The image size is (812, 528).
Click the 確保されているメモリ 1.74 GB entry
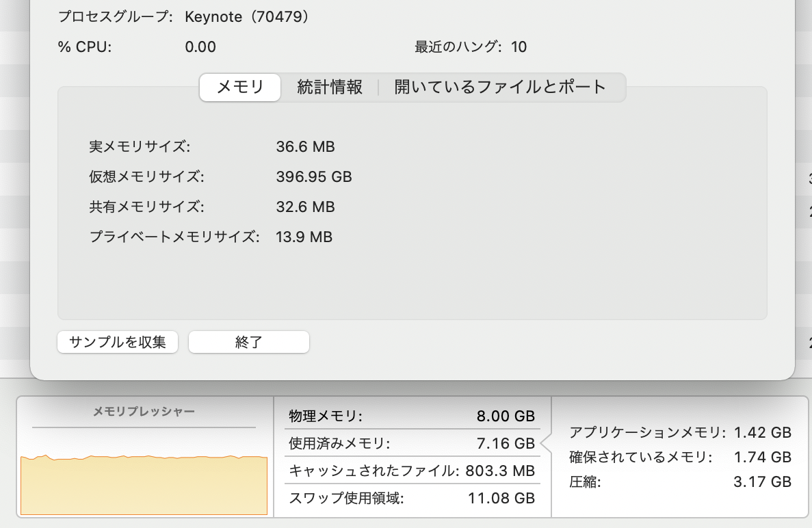tap(680, 457)
